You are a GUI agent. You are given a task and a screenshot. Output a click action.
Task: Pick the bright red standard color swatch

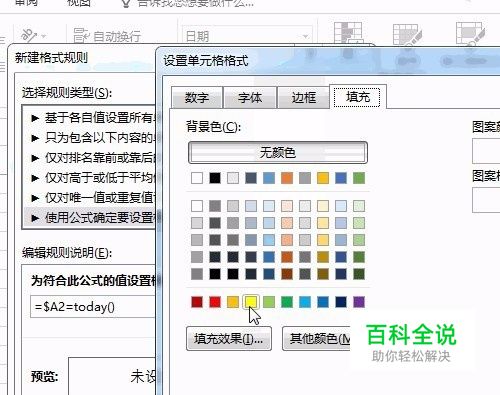215,302
